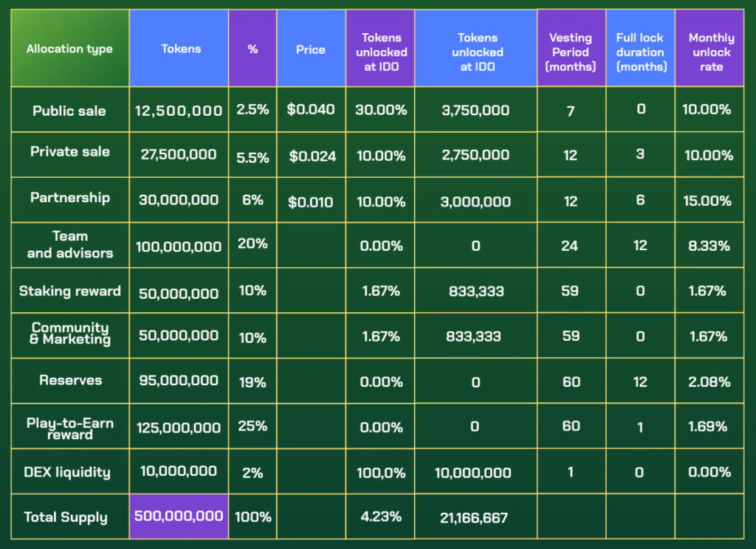Select the 21,166,667 total unlocked tokens cell
Viewport: 756px width, 549px height.
(474, 517)
